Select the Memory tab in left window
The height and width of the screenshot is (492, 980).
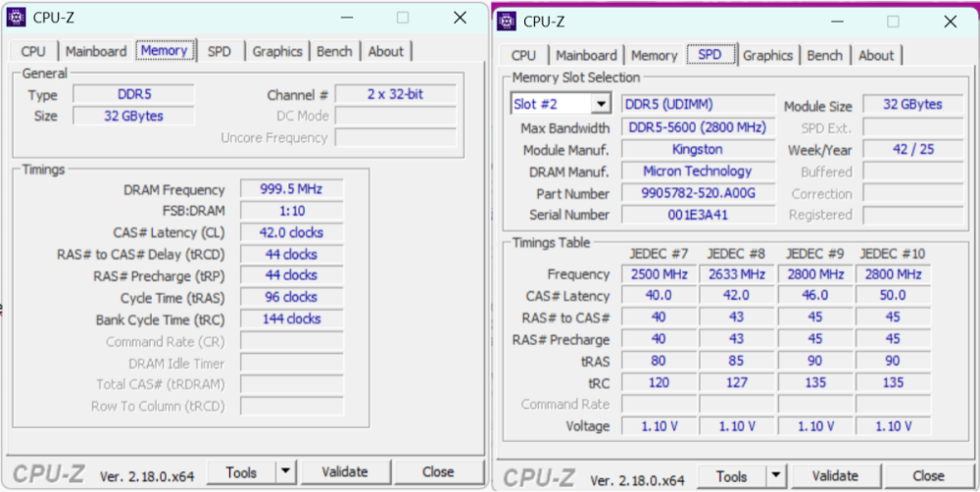(x=165, y=50)
